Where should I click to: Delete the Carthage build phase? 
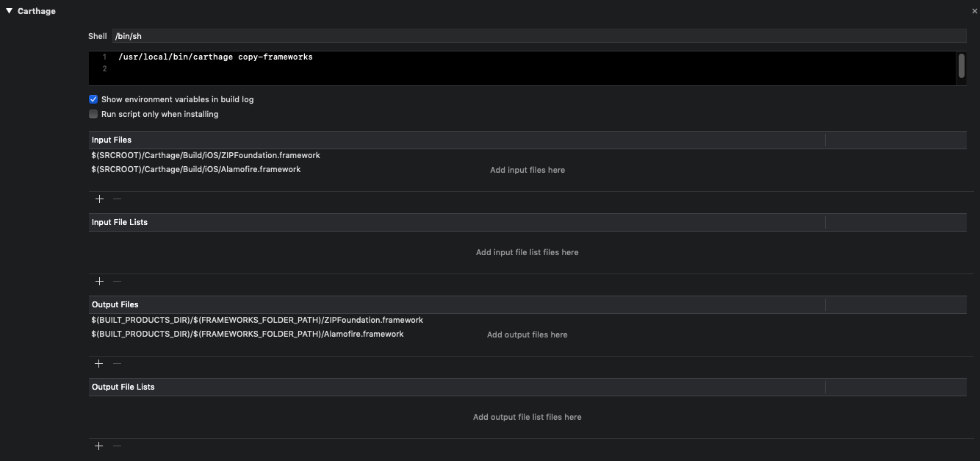(x=974, y=12)
